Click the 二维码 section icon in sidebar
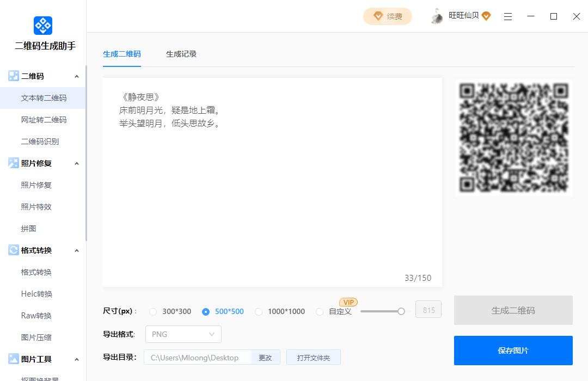 click(14, 76)
